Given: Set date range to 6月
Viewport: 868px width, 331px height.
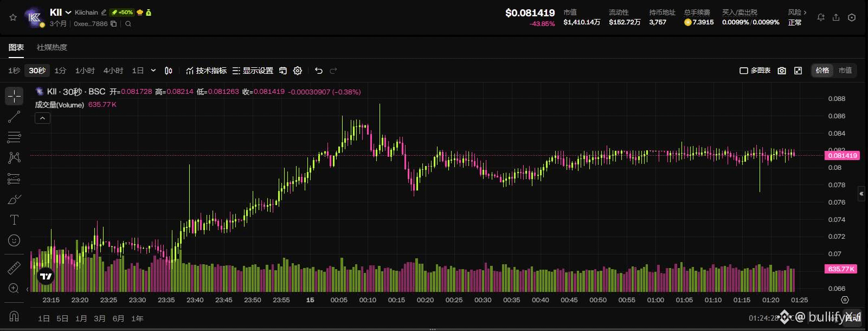Looking at the screenshot, I should pos(118,319).
